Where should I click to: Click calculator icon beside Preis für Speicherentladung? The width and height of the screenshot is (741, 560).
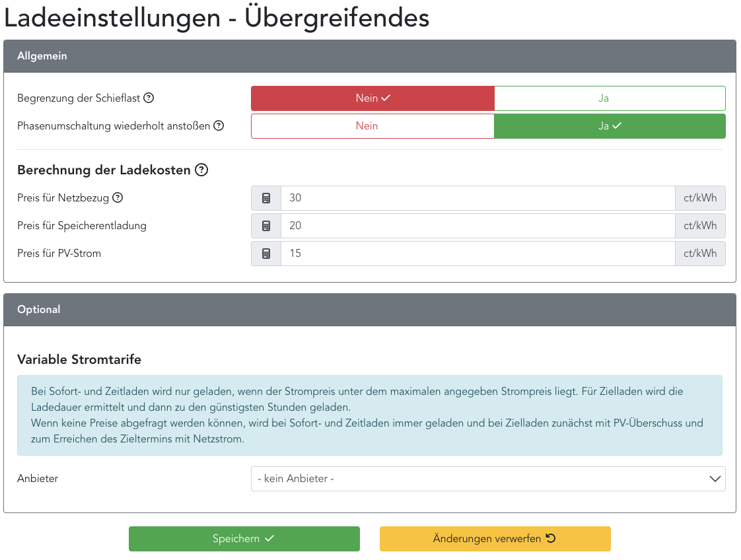tap(266, 225)
